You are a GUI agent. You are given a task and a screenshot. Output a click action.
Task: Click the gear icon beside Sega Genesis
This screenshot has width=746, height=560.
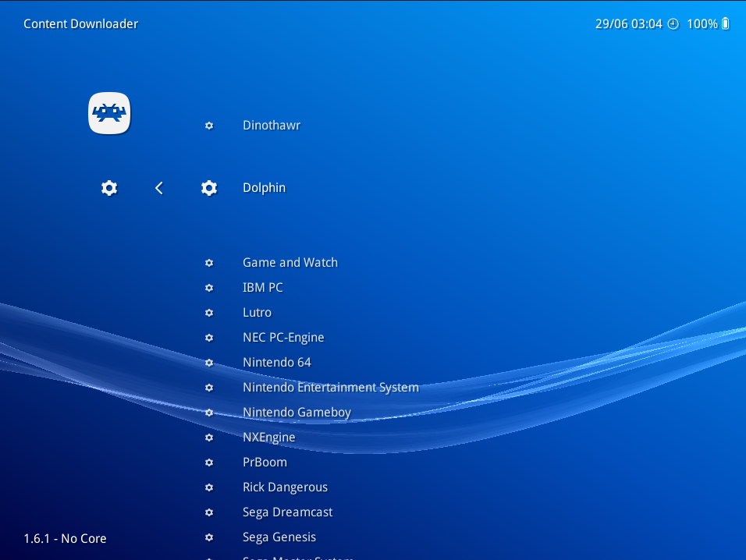coord(209,537)
